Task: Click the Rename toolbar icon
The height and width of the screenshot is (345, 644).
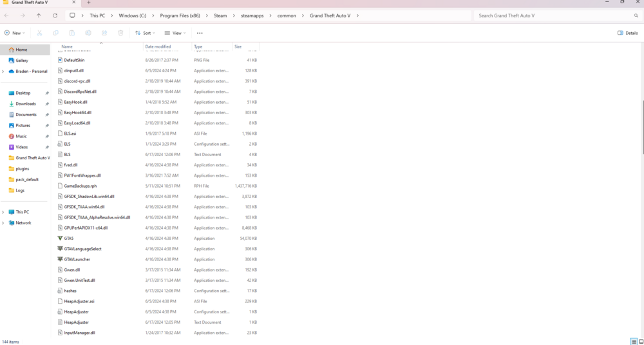Action: pos(88,33)
